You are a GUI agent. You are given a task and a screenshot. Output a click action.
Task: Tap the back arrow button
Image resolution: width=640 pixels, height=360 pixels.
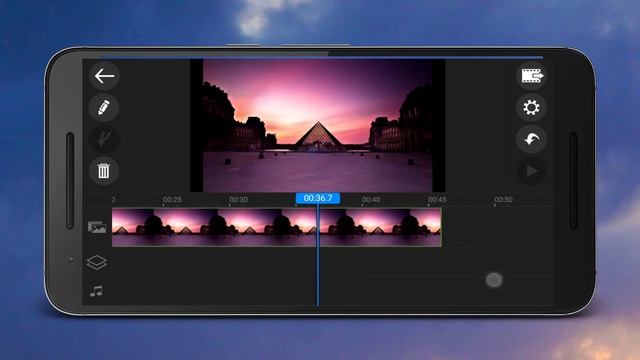click(104, 76)
